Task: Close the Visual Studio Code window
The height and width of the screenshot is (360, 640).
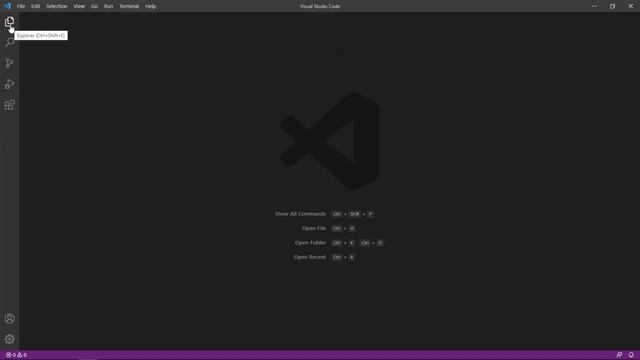Action: [x=631, y=6]
